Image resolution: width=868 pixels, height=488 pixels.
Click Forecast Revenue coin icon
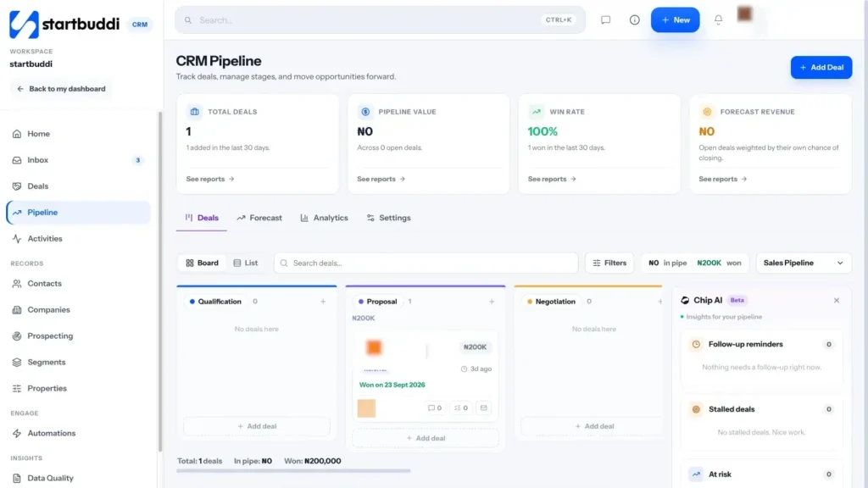coord(707,112)
